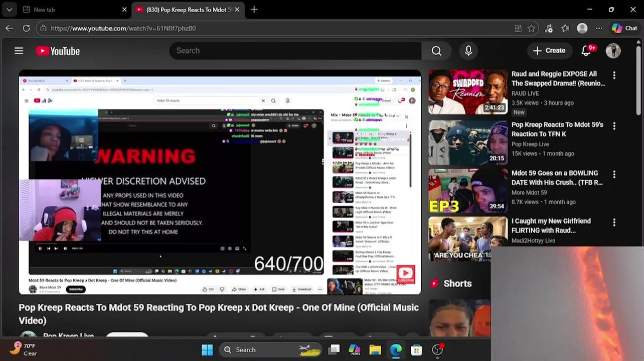Open more actions for Raud and Reggie video
Viewport: 644px width, 361px height.
click(x=614, y=75)
